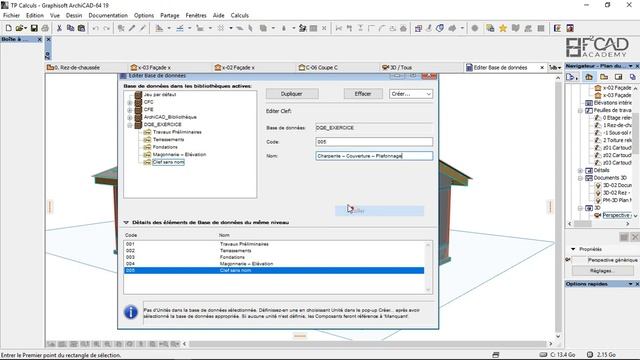Click the gravity drop icon in toolbar
640x360 pixels.
tap(283, 28)
